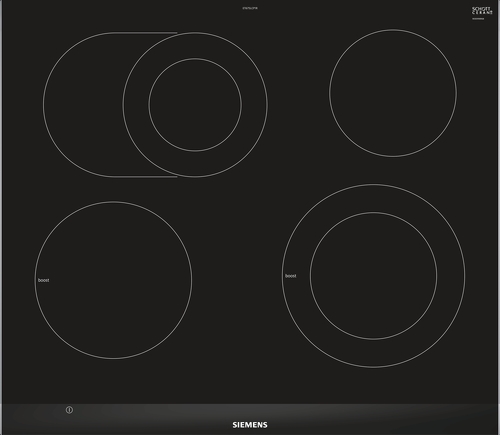The width and height of the screenshot is (500, 435).
Task: Click the small line beneath the SCHOTT CERAN logo
Action: 478,19
